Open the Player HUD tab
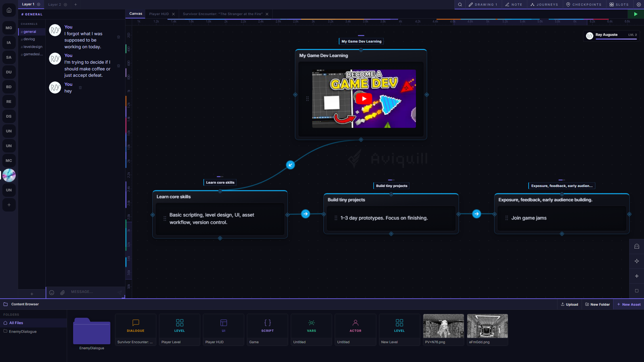The width and height of the screenshot is (644, 362). point(159,14)
